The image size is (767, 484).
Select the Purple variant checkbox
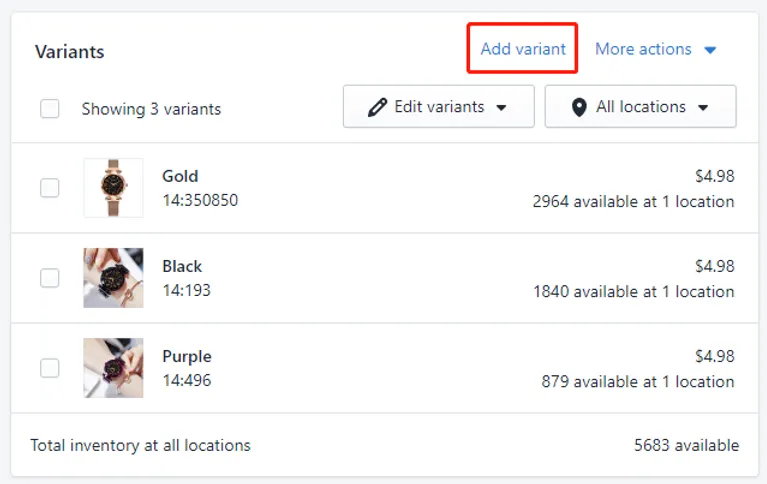click(x=50, y=368)
